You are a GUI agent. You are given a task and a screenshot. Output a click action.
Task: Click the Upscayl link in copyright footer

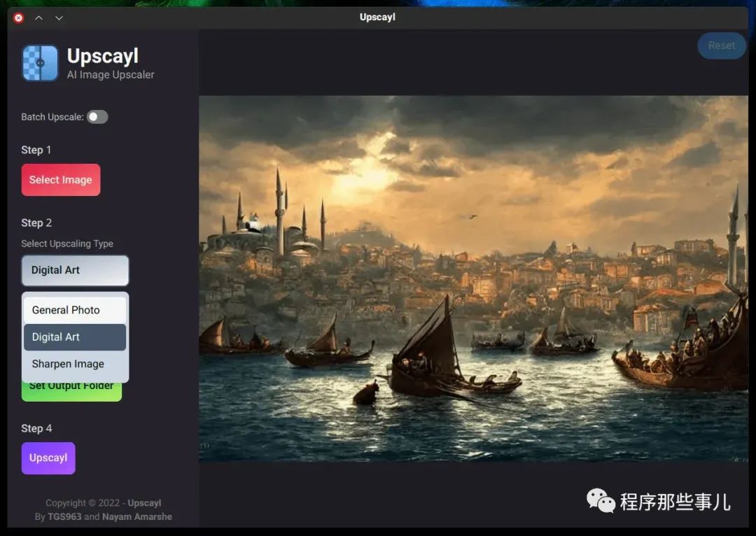(x=144, y=502)
